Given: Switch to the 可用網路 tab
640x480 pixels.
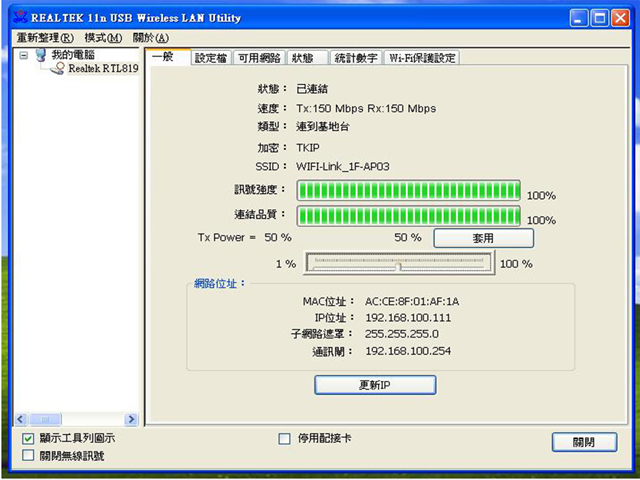Looking at the screenshot, I should coord(259,58).
